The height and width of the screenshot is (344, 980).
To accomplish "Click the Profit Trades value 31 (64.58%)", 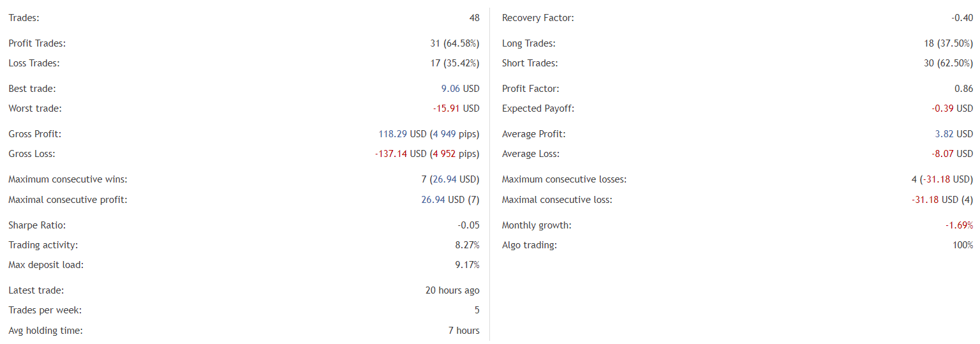I will (454, 43).
